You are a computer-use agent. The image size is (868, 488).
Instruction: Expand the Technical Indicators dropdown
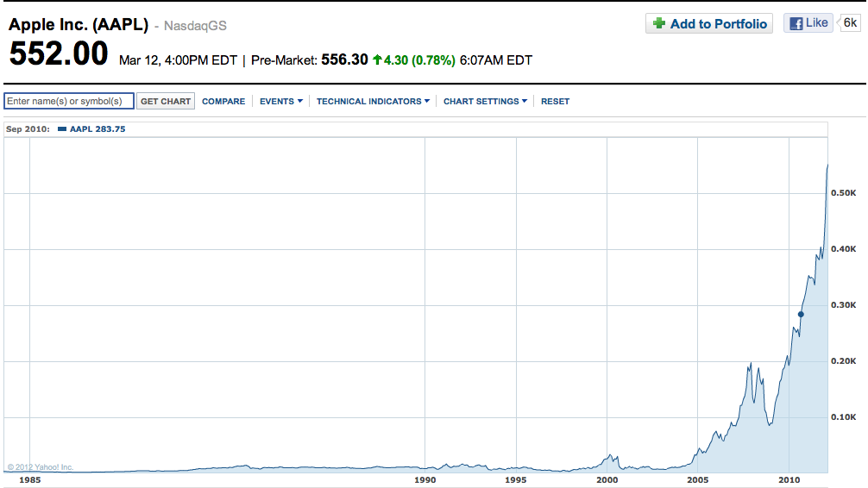[x=373, y=101]
